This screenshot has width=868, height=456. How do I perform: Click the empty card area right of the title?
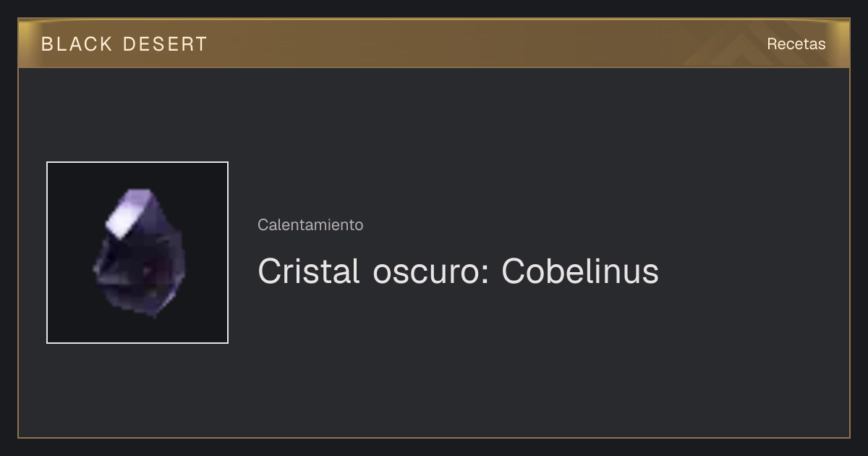coord(752,271)
